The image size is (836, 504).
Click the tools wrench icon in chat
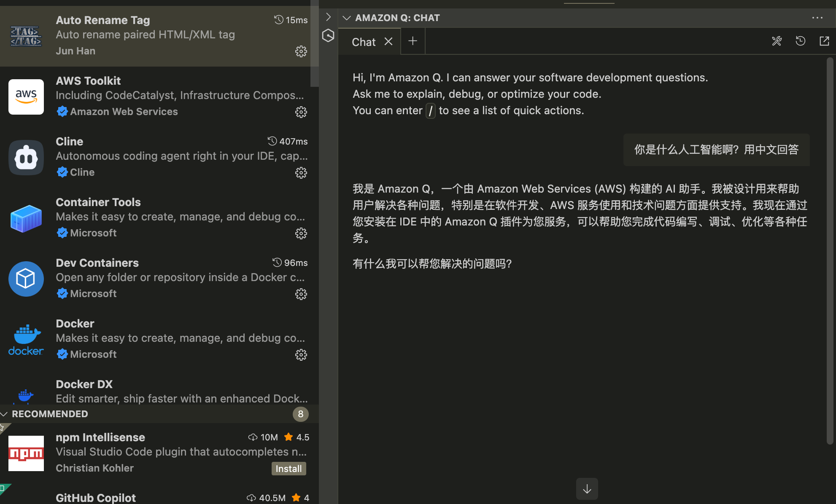click(777, 41)
